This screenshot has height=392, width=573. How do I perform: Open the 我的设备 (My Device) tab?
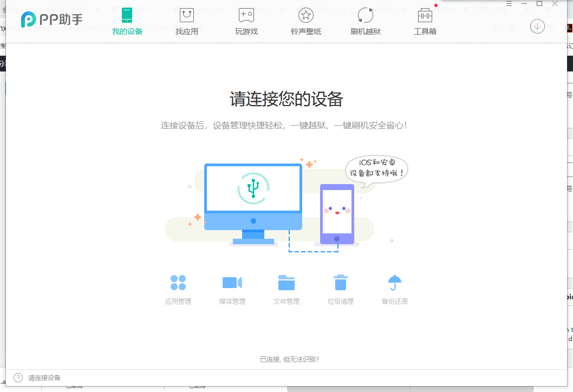pyautogui.click(x=127, y=22)
